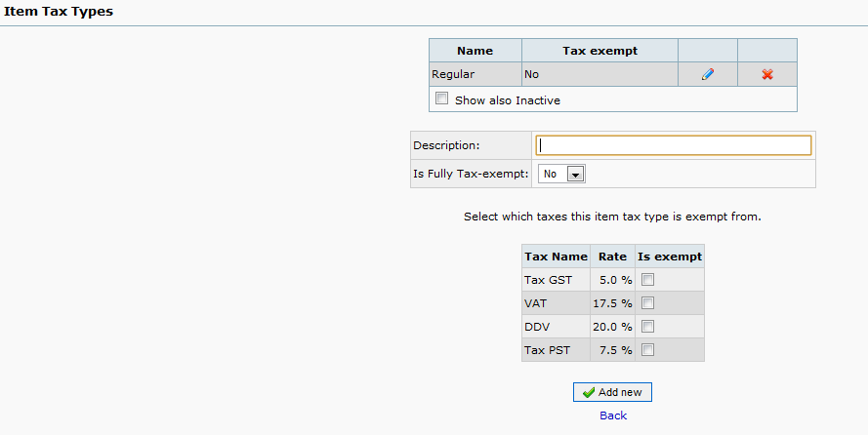Mark Tax GST as exempt
This screenshot has height=435, width=868.
(647, 280)
